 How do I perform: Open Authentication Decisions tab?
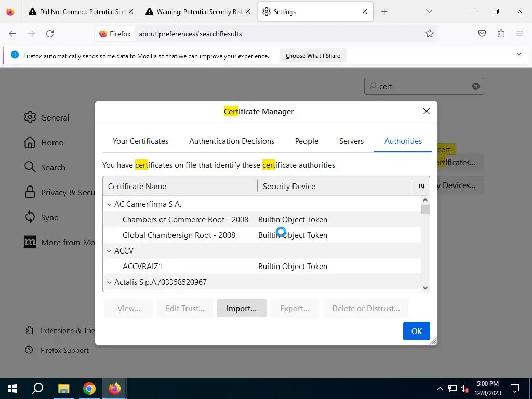point(232,141)
